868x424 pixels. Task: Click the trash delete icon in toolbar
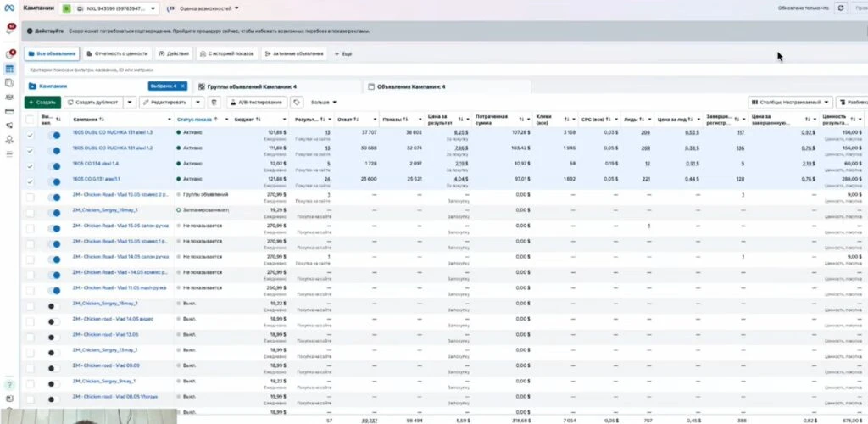pos(214,103)
